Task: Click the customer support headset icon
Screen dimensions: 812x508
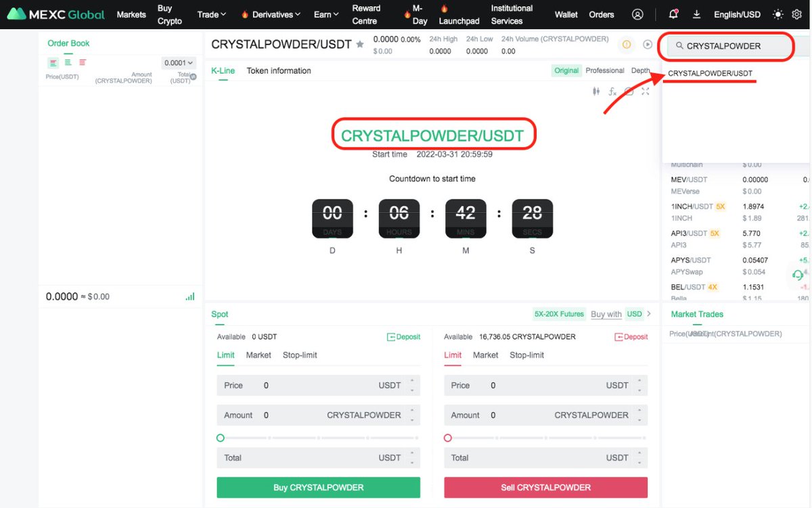Action: 798,275
